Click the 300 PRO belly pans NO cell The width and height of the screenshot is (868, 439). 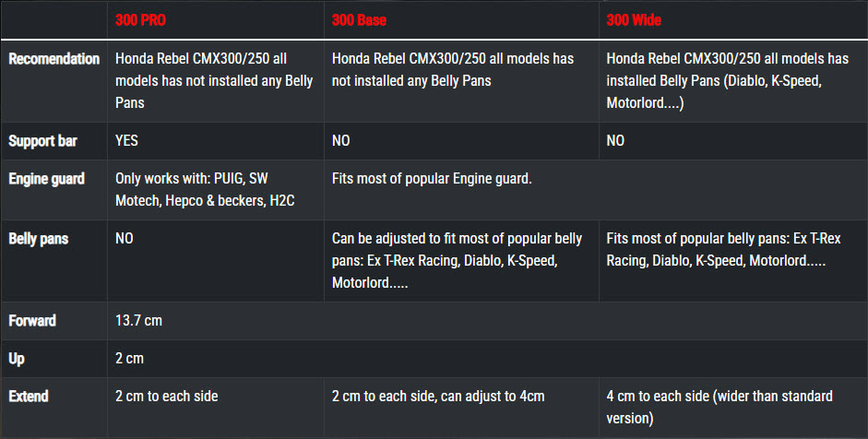click(x=124, y=239)
